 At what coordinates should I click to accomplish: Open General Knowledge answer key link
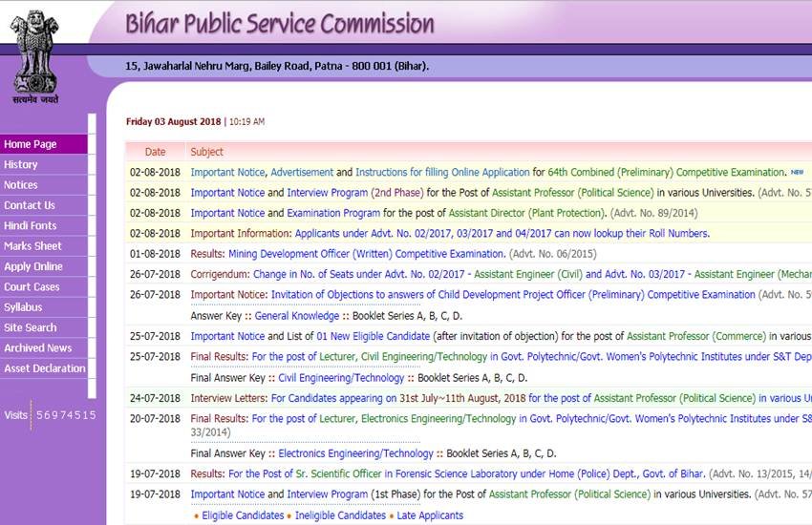point(296,316)
